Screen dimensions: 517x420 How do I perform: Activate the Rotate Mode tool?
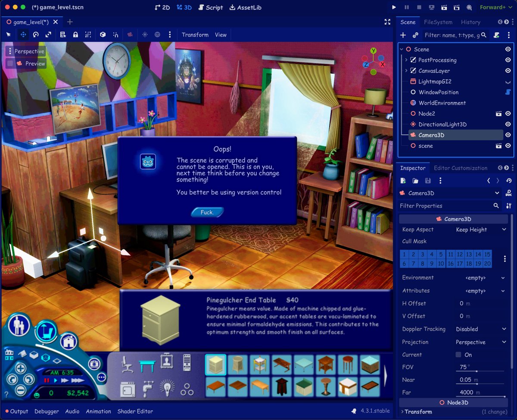[36, 35]
